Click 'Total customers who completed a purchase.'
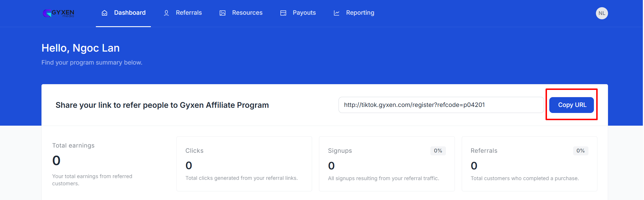Image resolution: width=644 pixels, height=200 pixels. pos(525,178)
